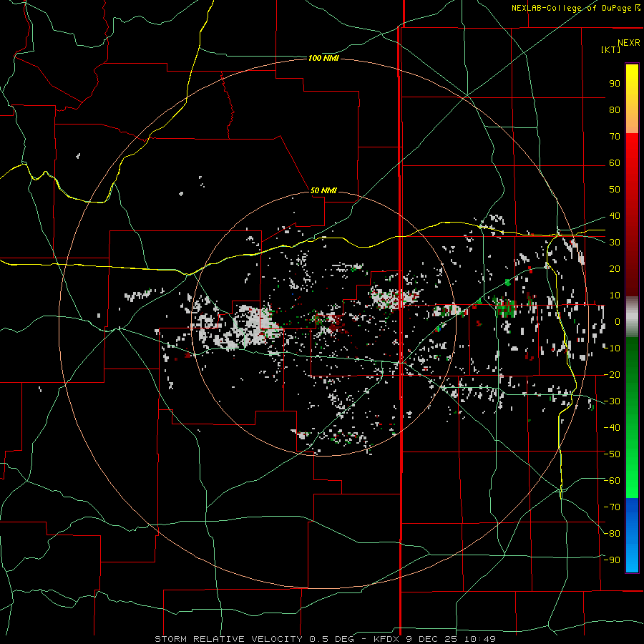Click the -10 knot value on the scale
Image resolution: width=644 pixels, height=644 pixels.
612,348
